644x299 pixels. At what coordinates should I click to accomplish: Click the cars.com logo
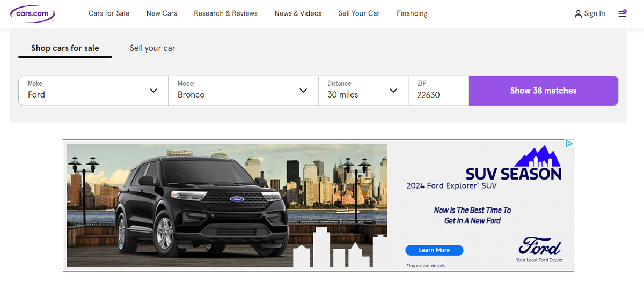(33, 13)
